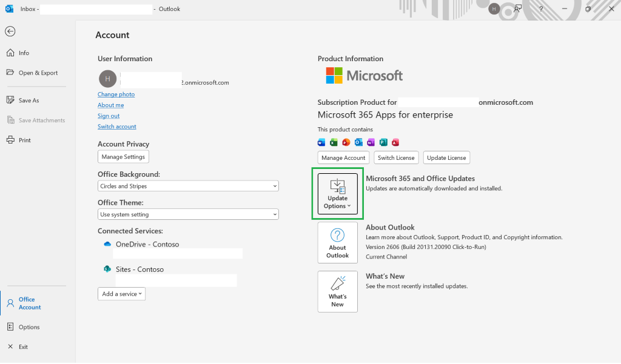
Task: Click Microsoft 365 Apps for enterprise text
Action: point(385,114)
